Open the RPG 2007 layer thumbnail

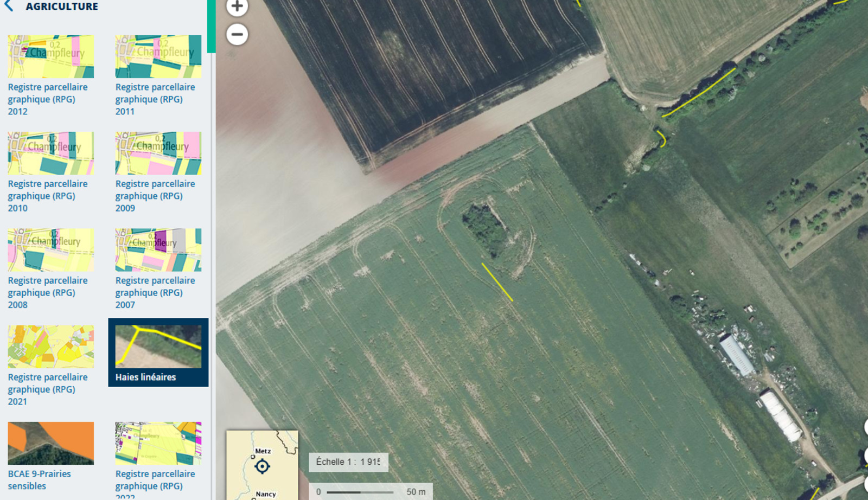[x=158, y=250]
